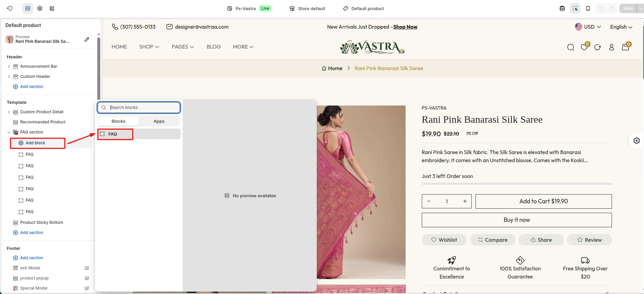Switch to mobile preview icon
This screenshot has height=294, width=644.
(x=588, y=8)
